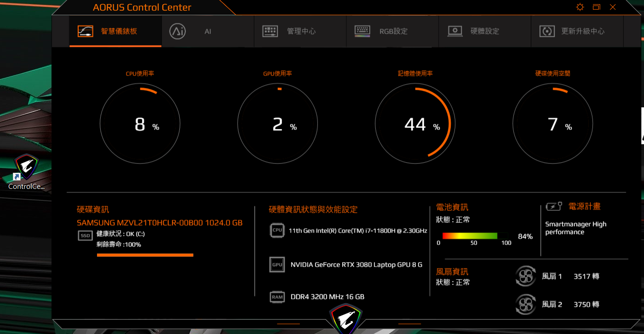Click the NVIDIA GeForce RTX 3080 text
Image resolution: width=644 pixels, height=334 pixels.
(x=356, y=265)
